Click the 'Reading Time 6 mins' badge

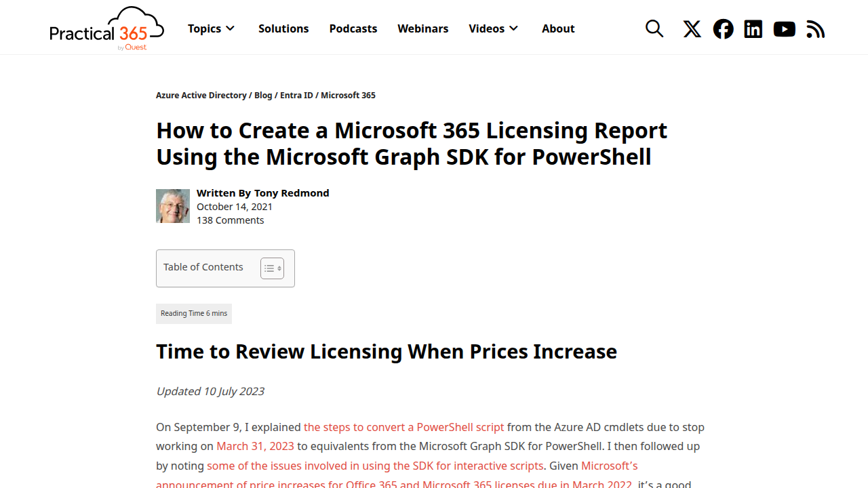pos(194,314)
